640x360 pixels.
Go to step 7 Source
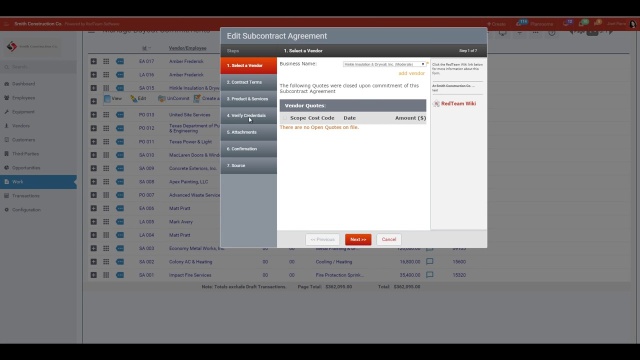249,166
